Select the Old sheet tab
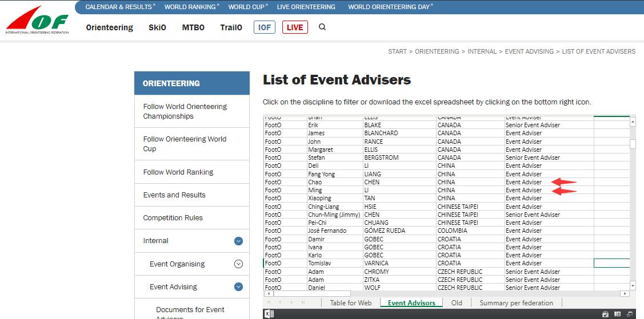Viewport: 644px width, 319px height. tap(456, 303)
